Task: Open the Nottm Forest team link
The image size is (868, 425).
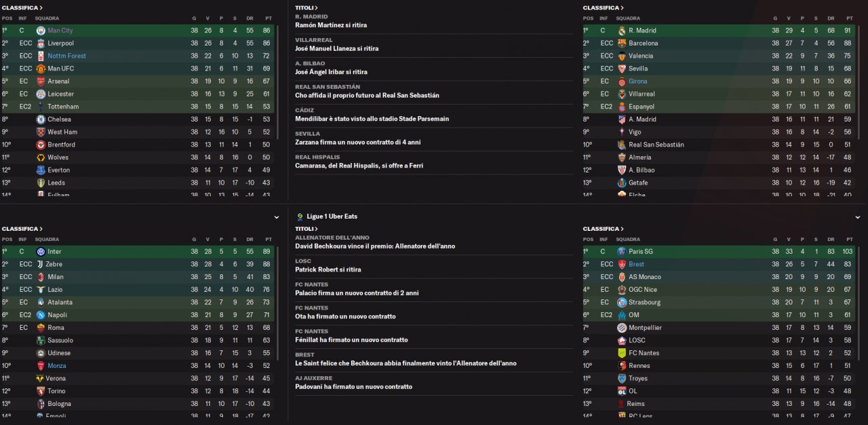Action: pyautogui.click(x=66, y=56)
